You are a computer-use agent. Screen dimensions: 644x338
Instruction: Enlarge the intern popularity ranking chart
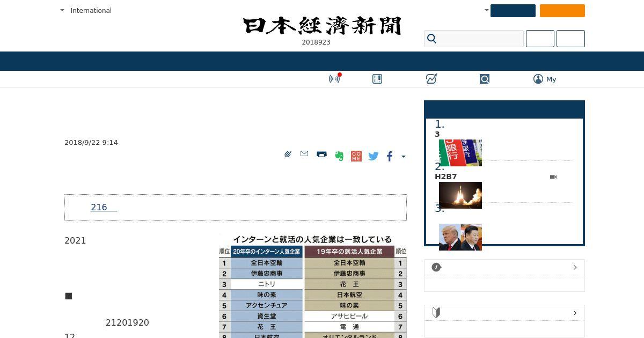(x=313, y=286)
